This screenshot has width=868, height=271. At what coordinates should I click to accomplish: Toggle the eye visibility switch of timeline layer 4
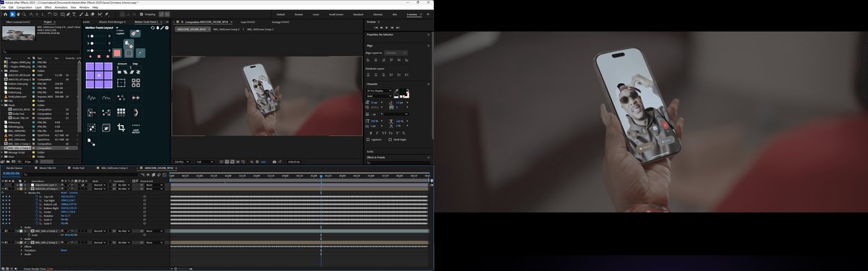(3, 243)
